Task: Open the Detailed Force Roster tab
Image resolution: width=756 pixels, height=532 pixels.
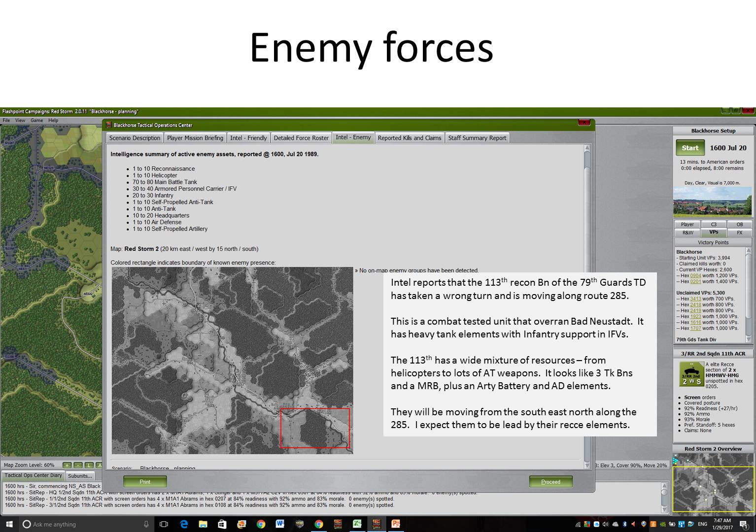Action: click(301, 138)
